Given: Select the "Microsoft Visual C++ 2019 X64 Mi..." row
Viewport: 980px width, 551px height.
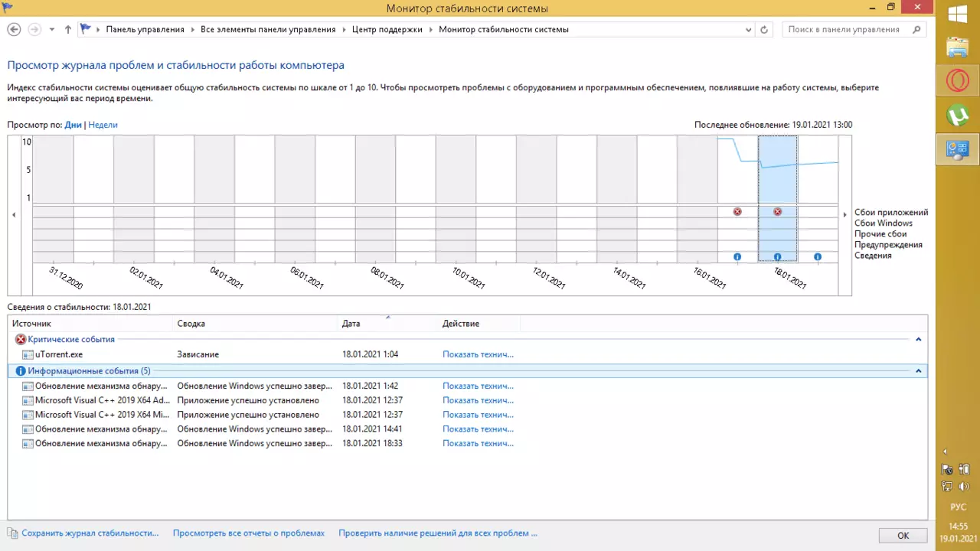Looking at the screenshot, I should [x=467, y=415].
